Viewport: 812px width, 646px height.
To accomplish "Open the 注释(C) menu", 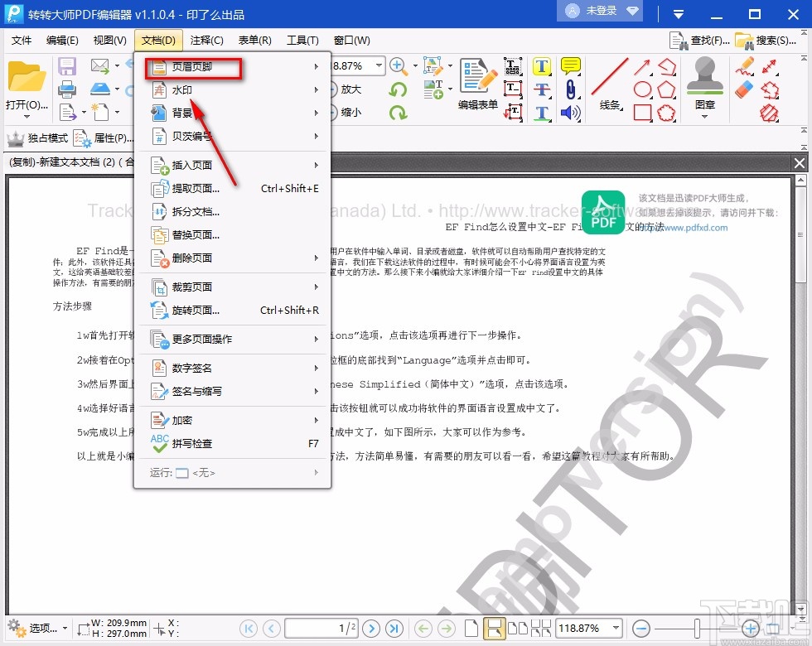I will [206, 40].
